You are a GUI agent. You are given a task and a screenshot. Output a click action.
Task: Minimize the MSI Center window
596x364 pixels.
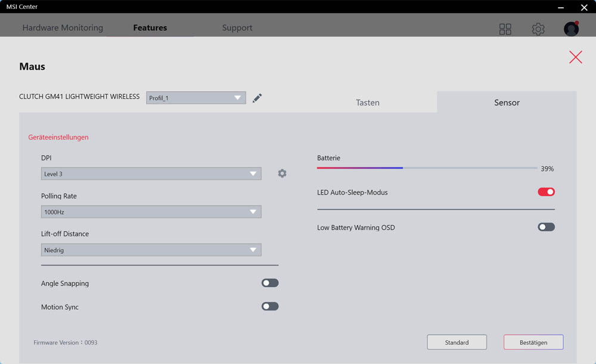point(561,7)
